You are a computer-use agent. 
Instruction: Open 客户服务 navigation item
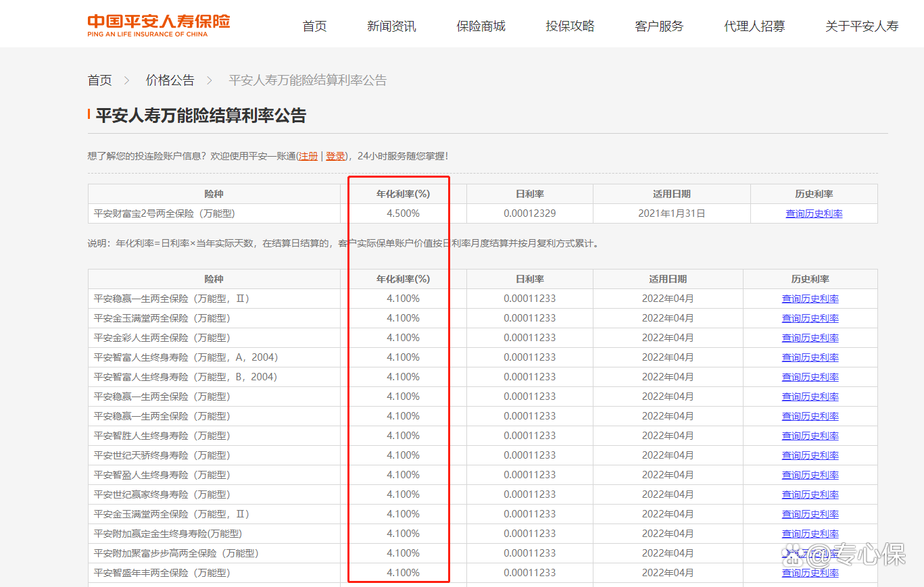tap(659, 26)
